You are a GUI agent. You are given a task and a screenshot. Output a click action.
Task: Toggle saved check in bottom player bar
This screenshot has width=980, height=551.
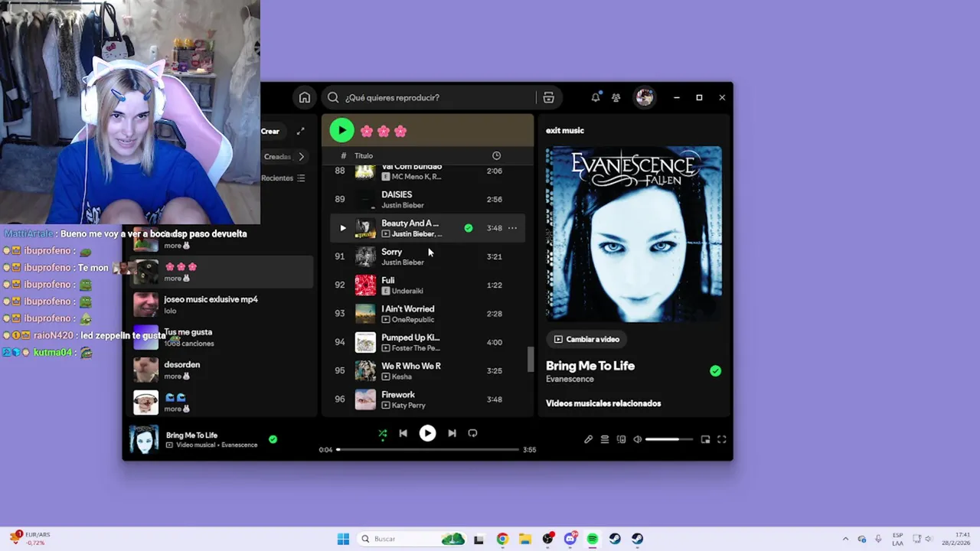pyautogui.click(x=273, y=439)
